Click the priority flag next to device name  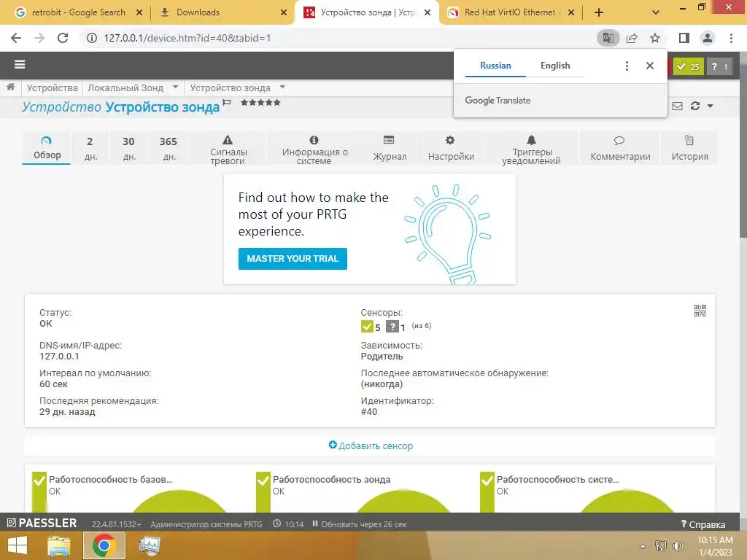pyautogui.click(x=228, y=102)
